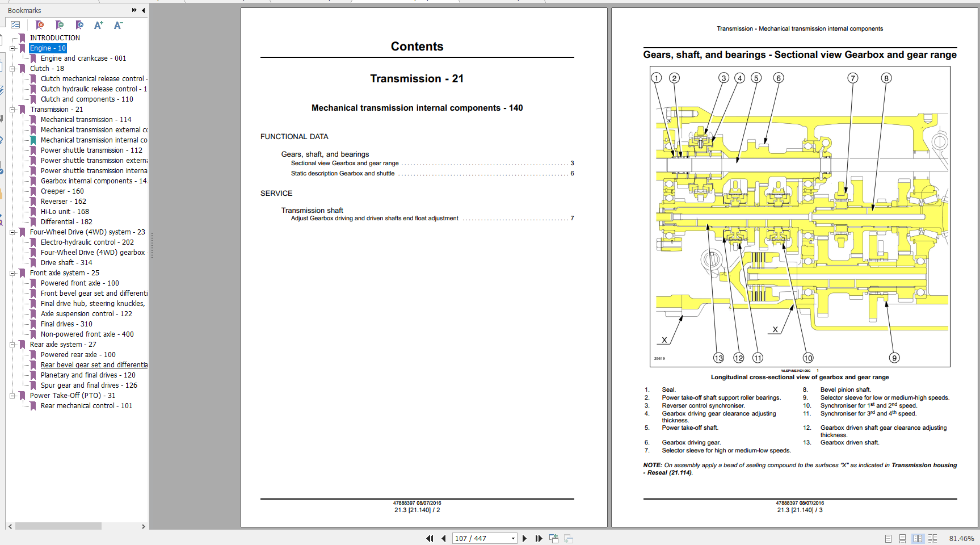This screenshot has width=980, height=545.
Task: Click bookmarks panel horizontal scrollbar
Action: click(58, 526)
